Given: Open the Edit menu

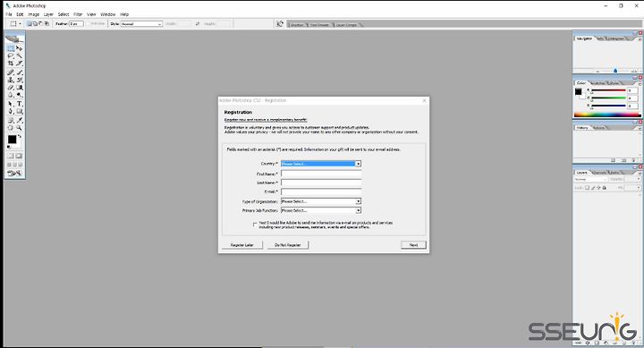Looking at the screenshot, I should 20,14.
